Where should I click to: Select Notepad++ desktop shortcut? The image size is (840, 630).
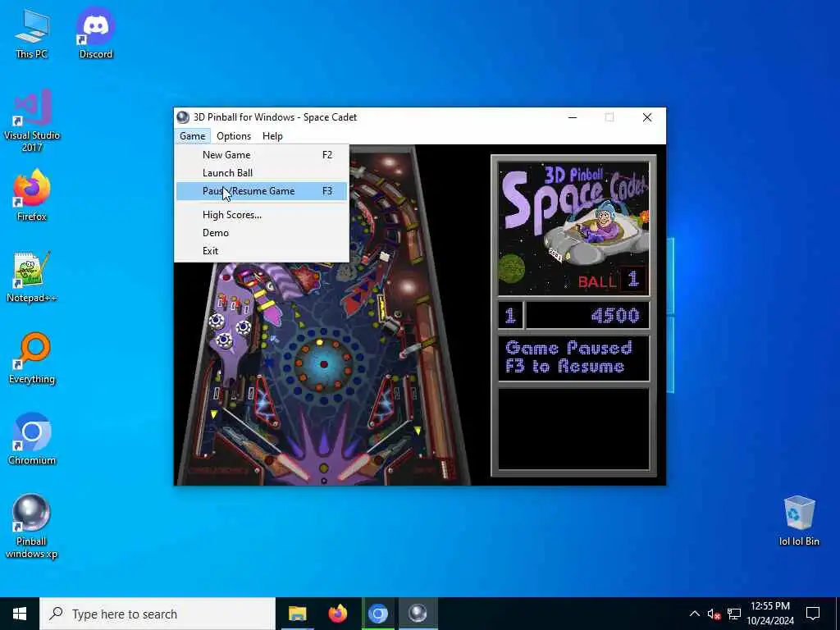[32, 277]
